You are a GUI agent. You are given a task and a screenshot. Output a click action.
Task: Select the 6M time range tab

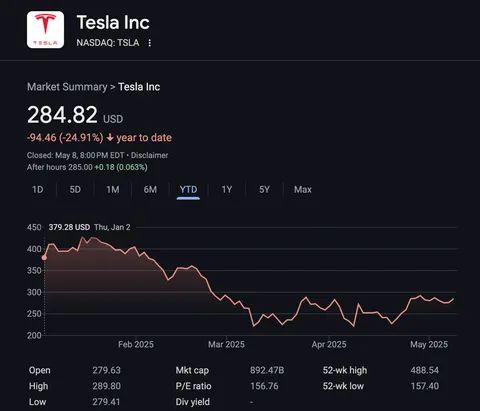[150, 190]
